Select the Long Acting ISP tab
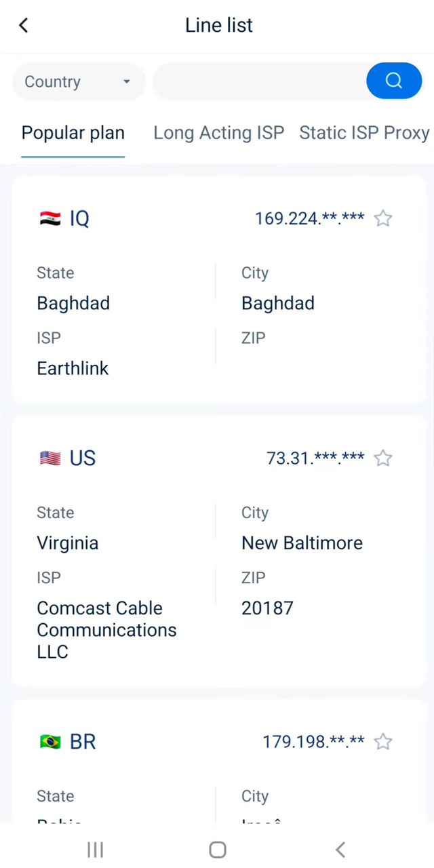434x868 pixels. (218, 133)
